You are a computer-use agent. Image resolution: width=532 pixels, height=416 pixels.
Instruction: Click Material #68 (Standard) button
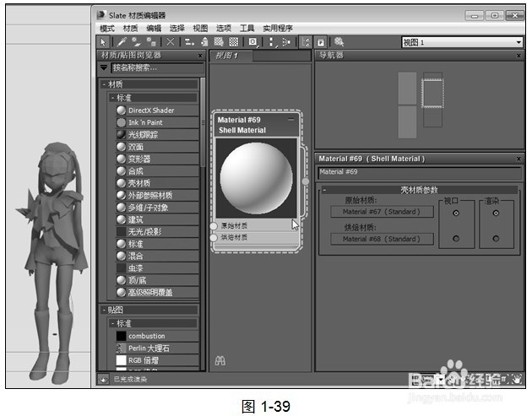click(x=382, y=239)
